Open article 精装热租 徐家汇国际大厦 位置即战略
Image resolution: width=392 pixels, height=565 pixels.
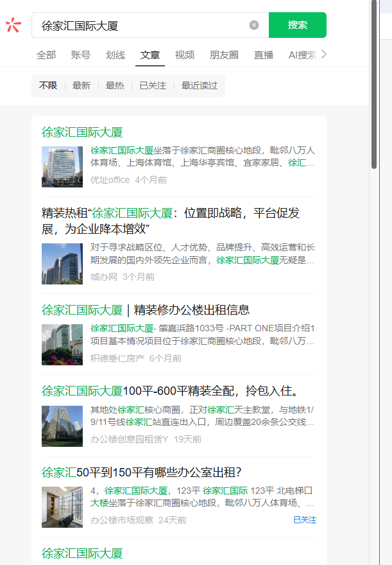(x=171, y=221)
